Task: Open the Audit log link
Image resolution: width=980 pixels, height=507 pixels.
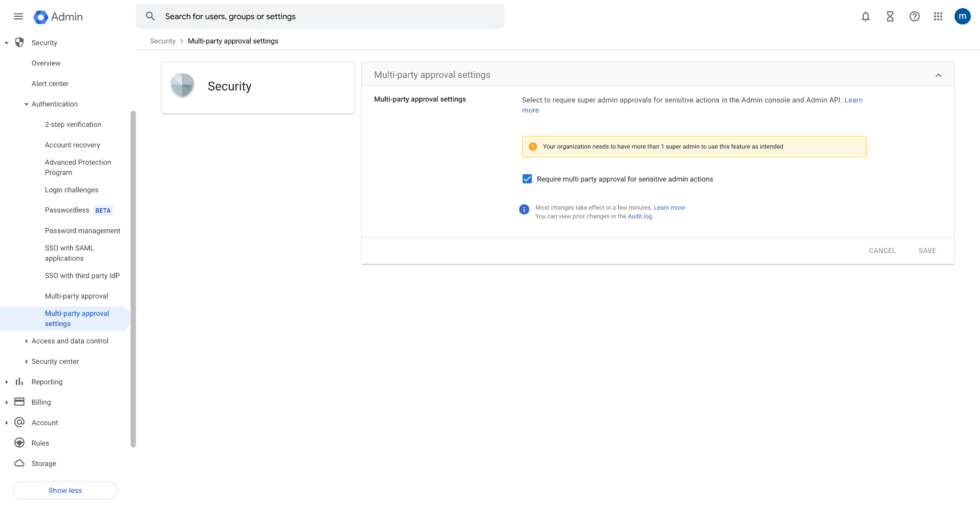Action: (x=639, y=216)
